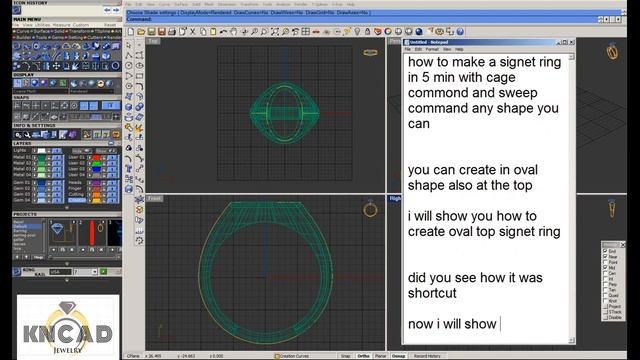This screenshot has height=360, width=640.
Task: Open the Notepad Format menu
Action: click(432, 49)
